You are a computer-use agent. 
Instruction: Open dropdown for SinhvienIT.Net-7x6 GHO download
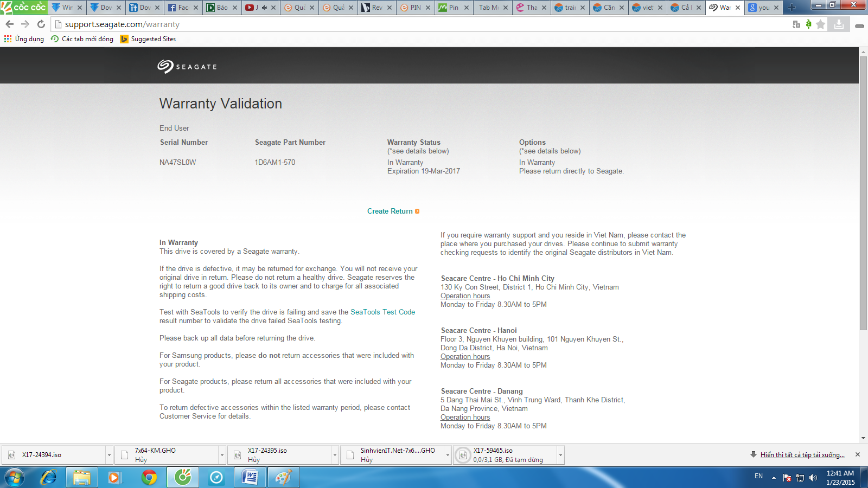click(x=448, y=455)
